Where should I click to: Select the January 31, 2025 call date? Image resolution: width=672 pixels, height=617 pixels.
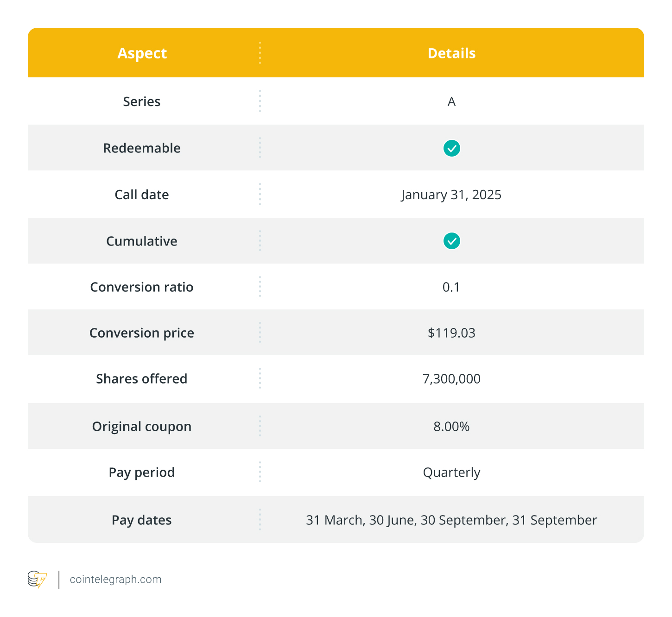[451, 195]
